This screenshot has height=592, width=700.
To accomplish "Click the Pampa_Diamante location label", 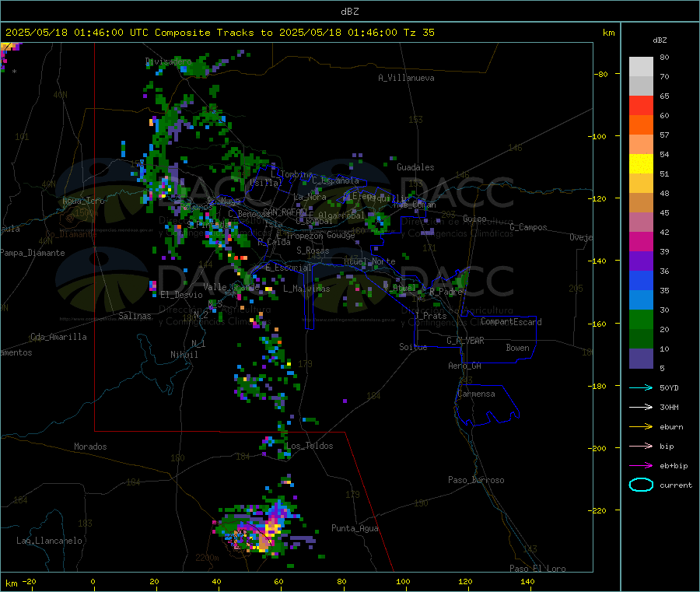I will coord(33,253).
